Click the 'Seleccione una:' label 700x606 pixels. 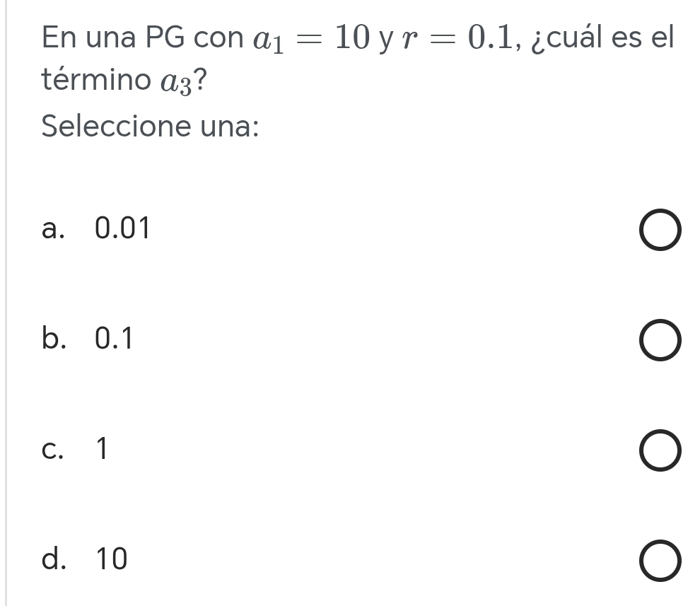pyautogui.click(x=150, y=127)
